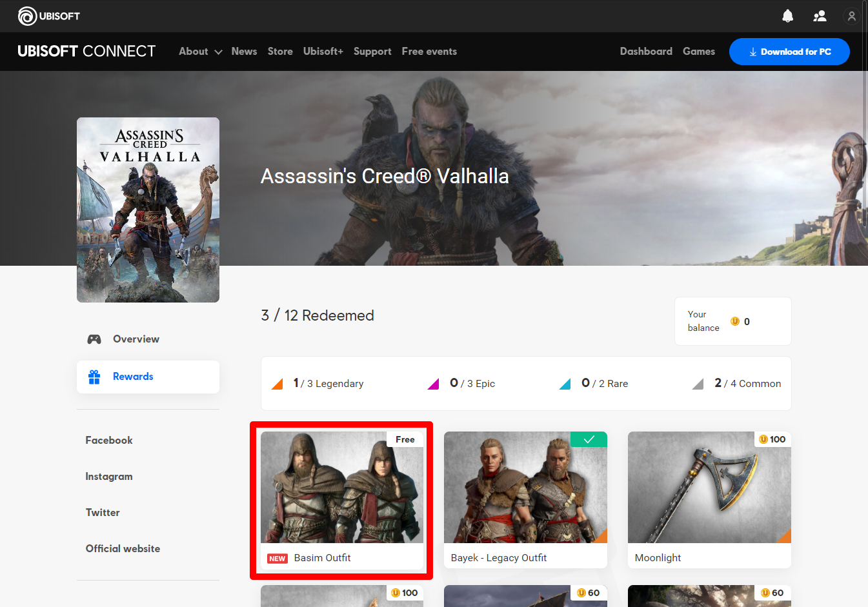Screen dimensions: 868x607
Task: Click 60 coin price on bottom-middle card
Action: pos(589,593)
